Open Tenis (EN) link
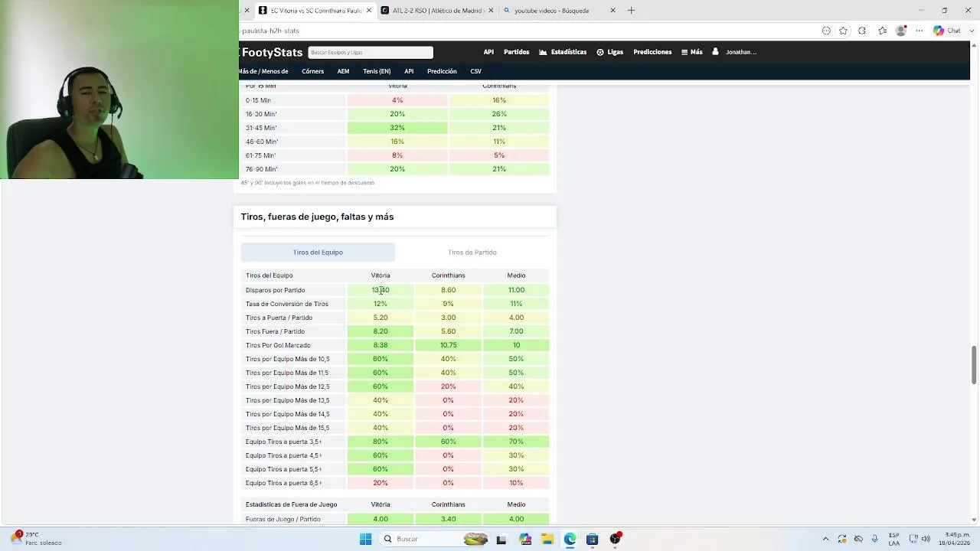 click(x=377, y=71)
